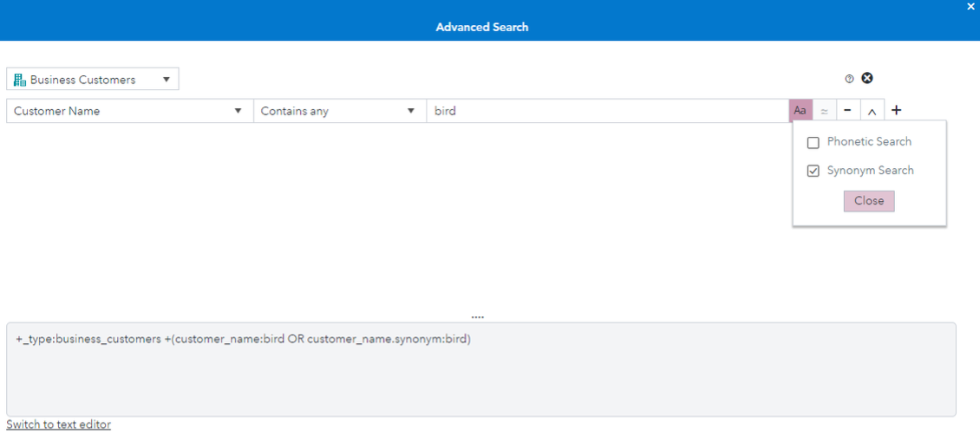Click the dotted resize handle above query
980x434 pixels.
pos(478,317)
